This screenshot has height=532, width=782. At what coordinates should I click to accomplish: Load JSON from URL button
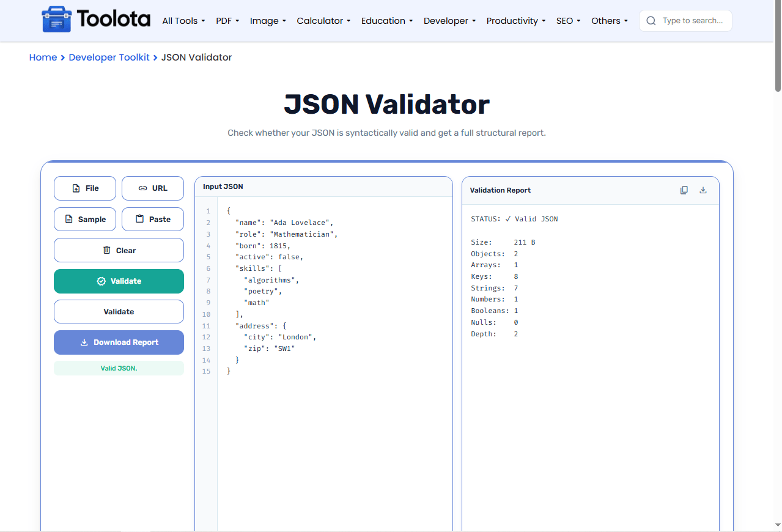click(x=153, y=188)
